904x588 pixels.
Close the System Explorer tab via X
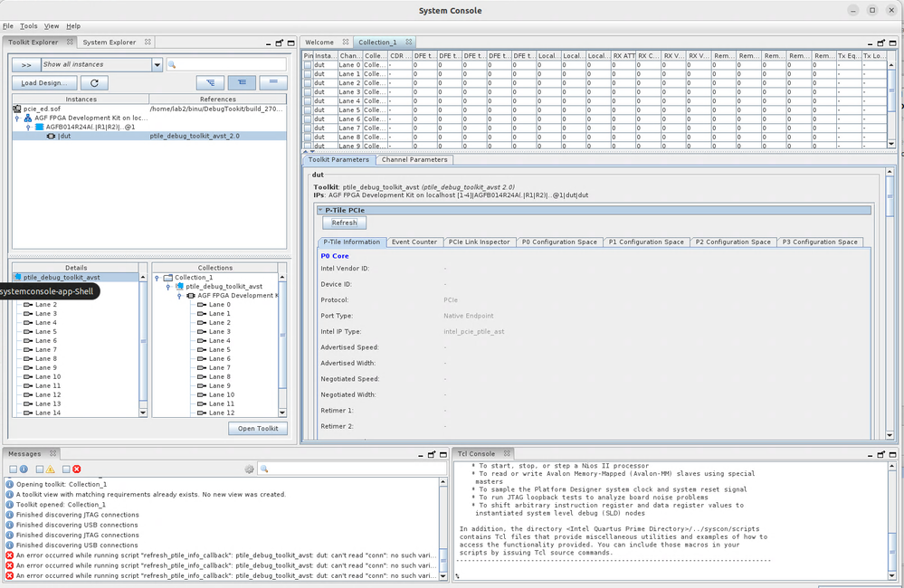[x=148, y=43]
